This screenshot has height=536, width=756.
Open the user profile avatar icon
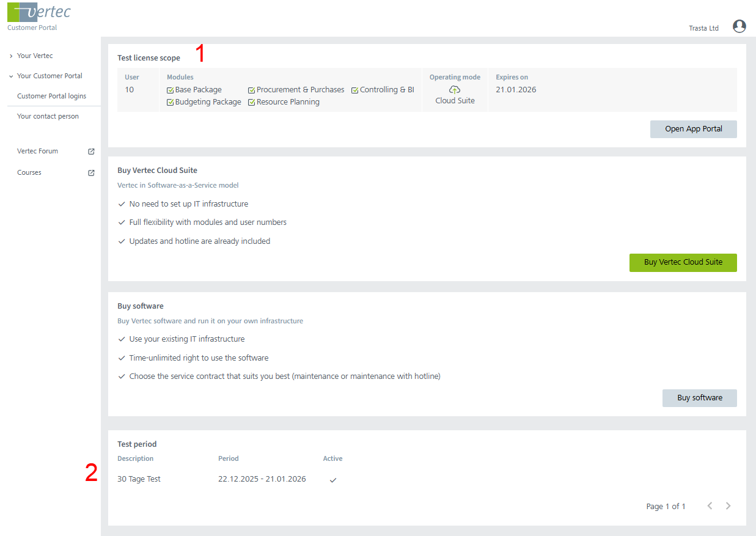click(x=739, y=26)
